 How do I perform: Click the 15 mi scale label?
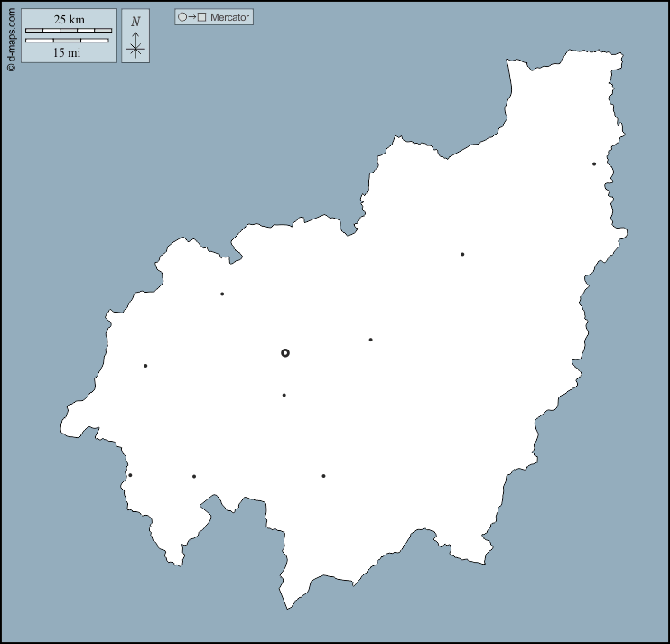pos(69,52)
